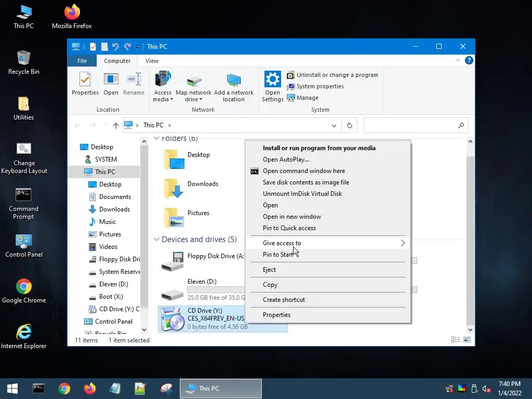Click content pane scroll up arrow
This screenshot has width=532, height=399.
point(470,141)
